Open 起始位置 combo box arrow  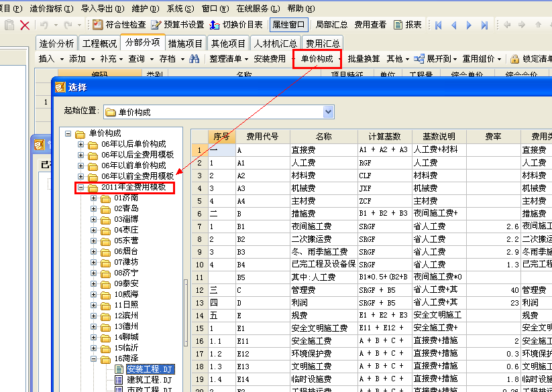[329, 112]
